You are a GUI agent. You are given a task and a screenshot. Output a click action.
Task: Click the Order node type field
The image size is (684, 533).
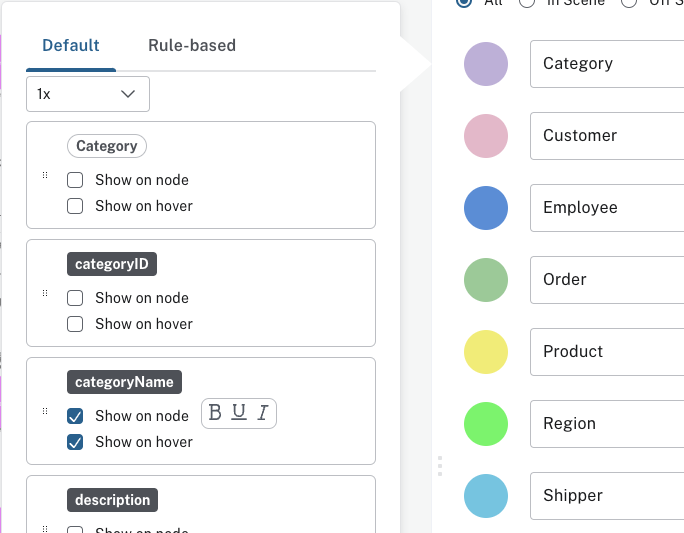[607, 280]
